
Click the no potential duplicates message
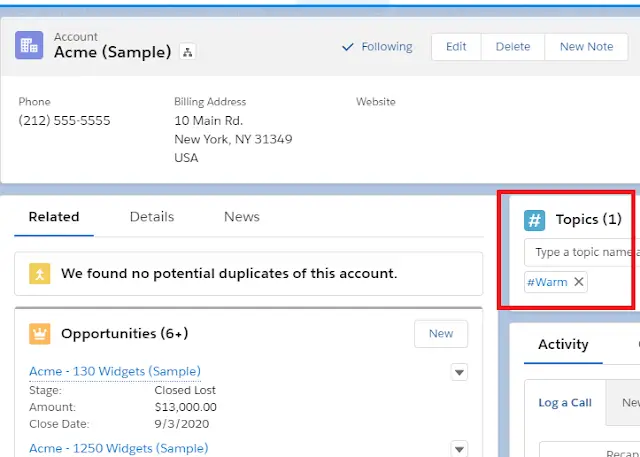click(x=229, y=273)
